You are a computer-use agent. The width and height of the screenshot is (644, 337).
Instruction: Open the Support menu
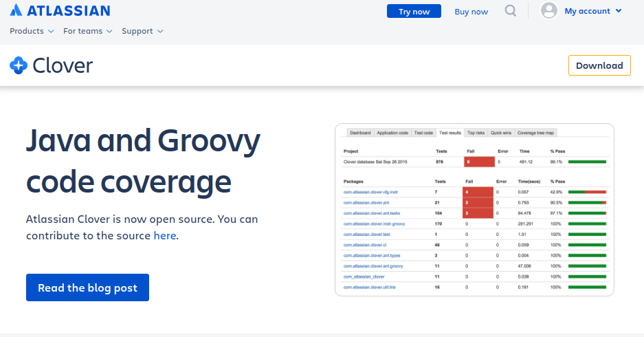tap(142, 31)
